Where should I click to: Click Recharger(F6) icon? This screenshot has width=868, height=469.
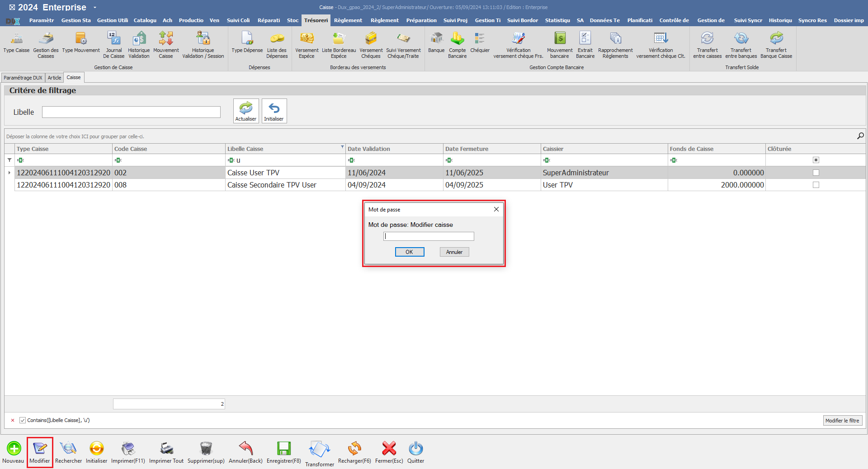coord(354,452)
